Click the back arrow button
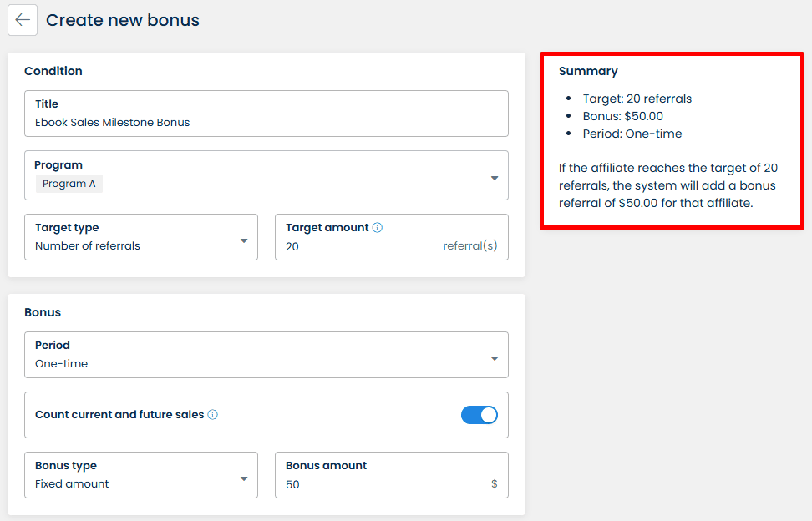Viewport: 812px width, 521px height. tap(23, 20)
